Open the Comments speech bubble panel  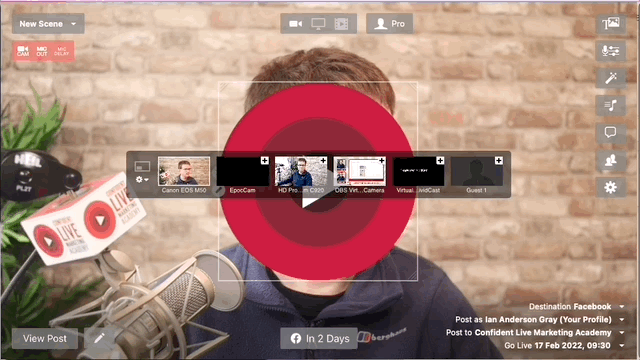point(611,133)
